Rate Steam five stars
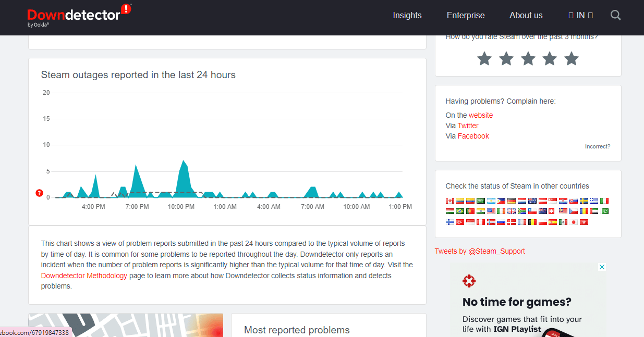 (572, 58)
